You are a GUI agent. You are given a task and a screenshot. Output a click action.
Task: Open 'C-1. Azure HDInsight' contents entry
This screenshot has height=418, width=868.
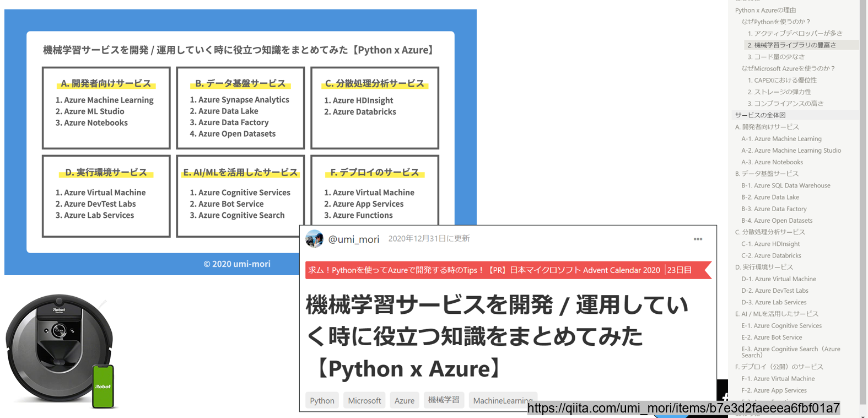770,244
